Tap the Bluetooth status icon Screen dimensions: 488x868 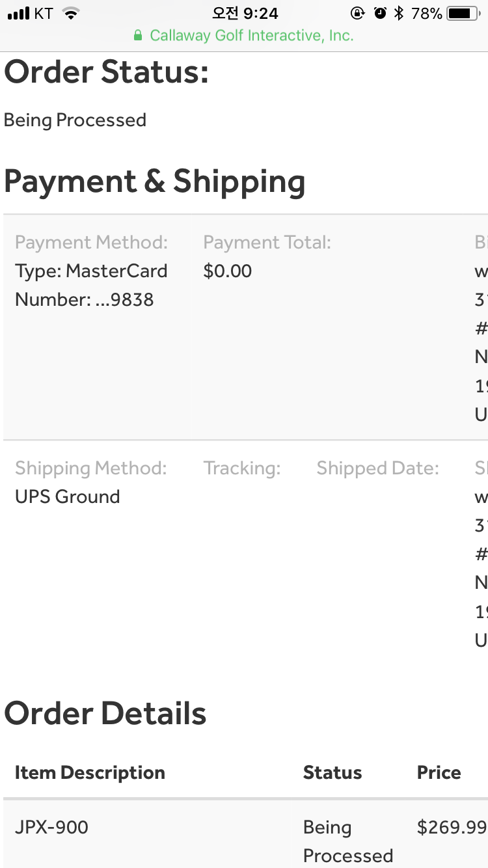[399, 14]
